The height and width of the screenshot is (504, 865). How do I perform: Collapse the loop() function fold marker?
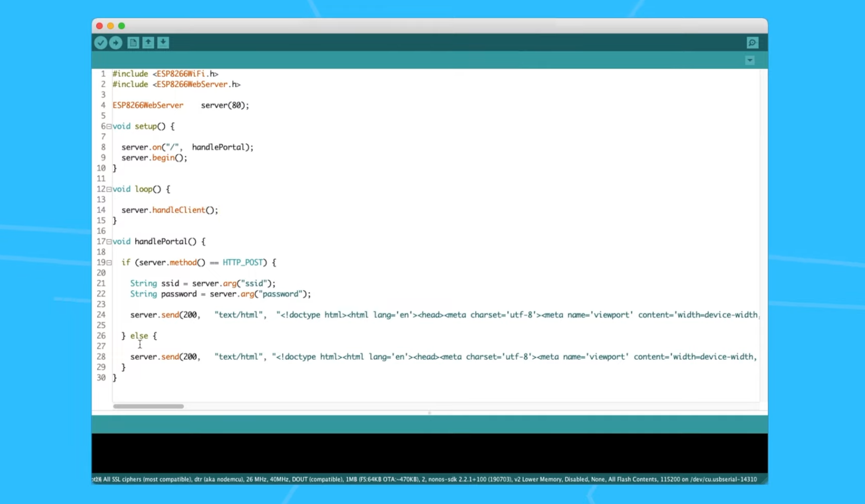pos(108,189)
